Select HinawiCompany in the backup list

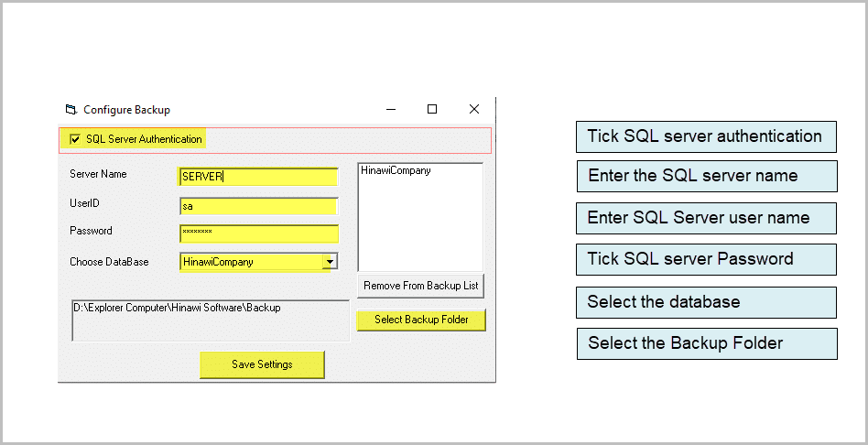point(396,170)
